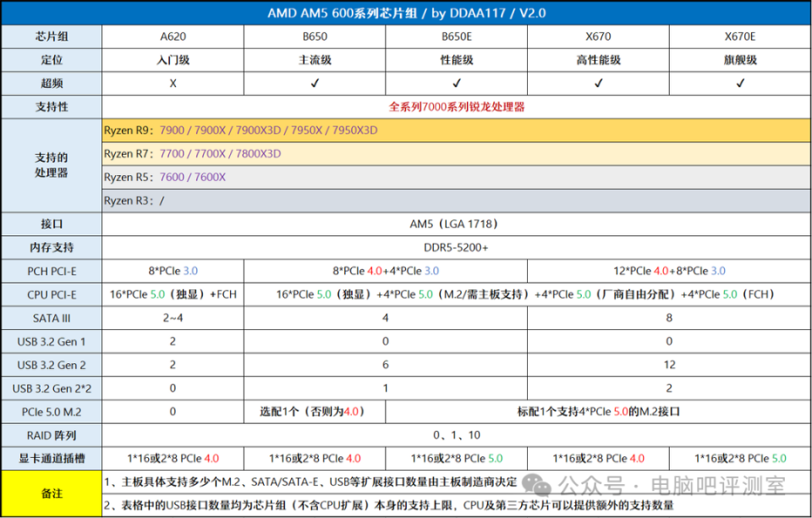Click the USB 3.2 Gen 2 row label
This screenshot has height=518, width=812.
[52, 365]
